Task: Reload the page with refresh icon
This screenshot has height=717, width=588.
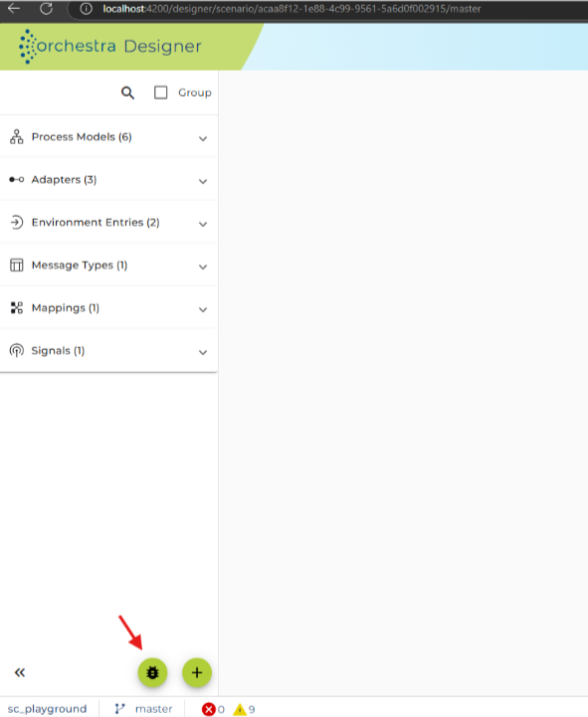Action: 46,8
